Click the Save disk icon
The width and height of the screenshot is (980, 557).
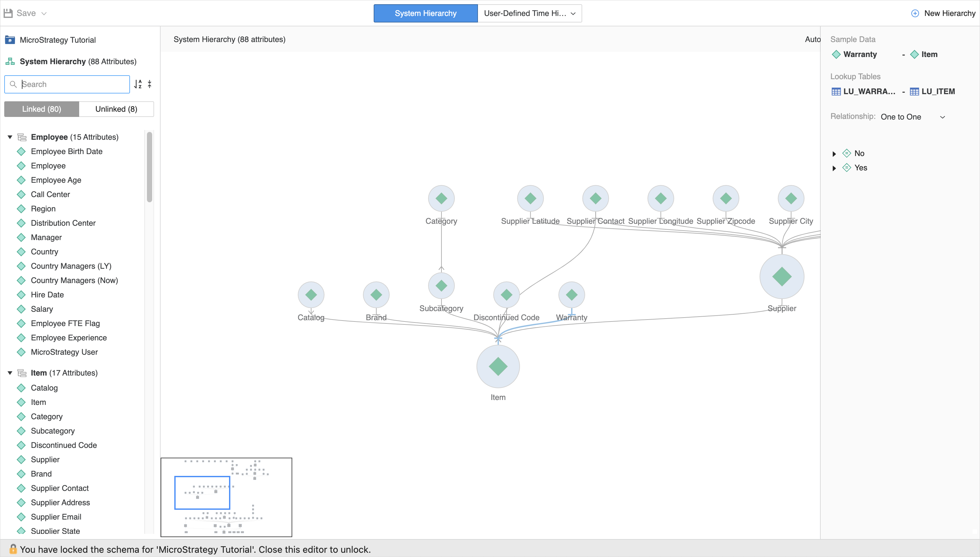(8, 13)
